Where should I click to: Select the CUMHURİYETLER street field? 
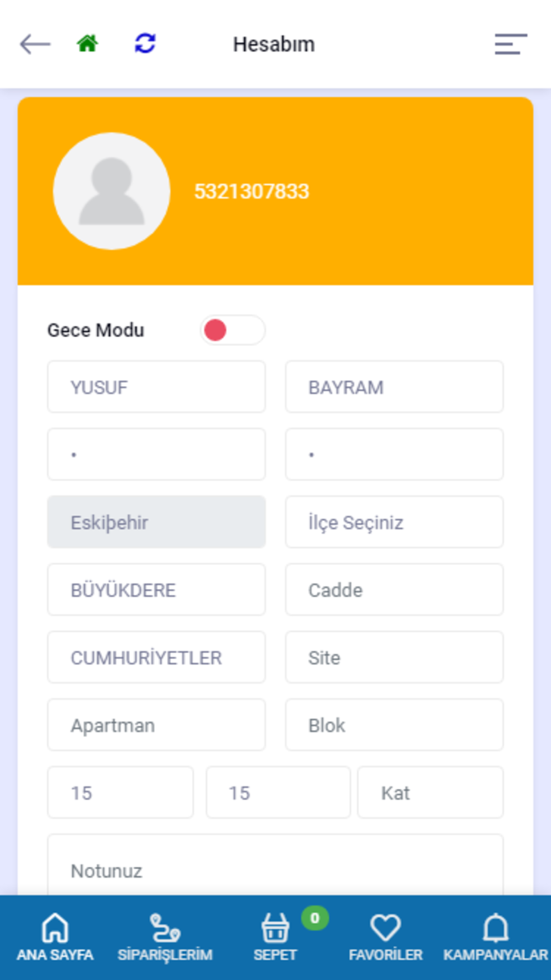point(156,658)
